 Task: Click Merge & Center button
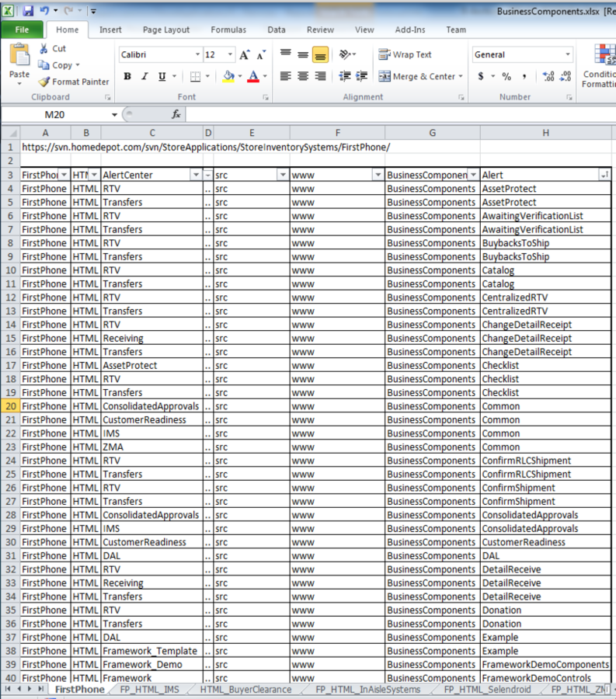(x=417, y=76)
